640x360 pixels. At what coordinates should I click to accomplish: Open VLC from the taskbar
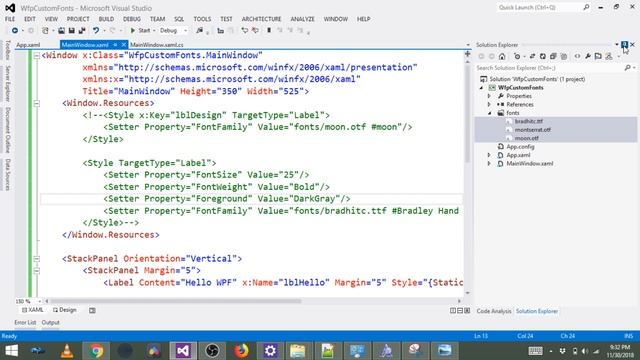(x=67, y=351)
